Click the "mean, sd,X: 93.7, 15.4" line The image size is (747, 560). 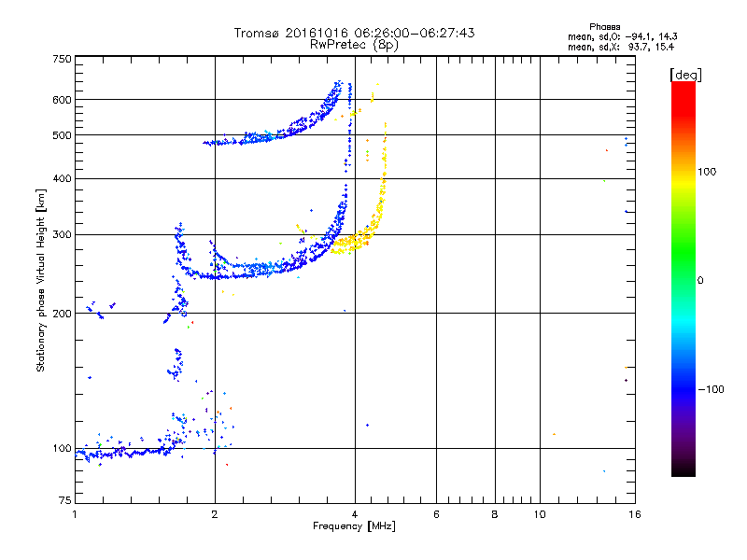(621, 47)
